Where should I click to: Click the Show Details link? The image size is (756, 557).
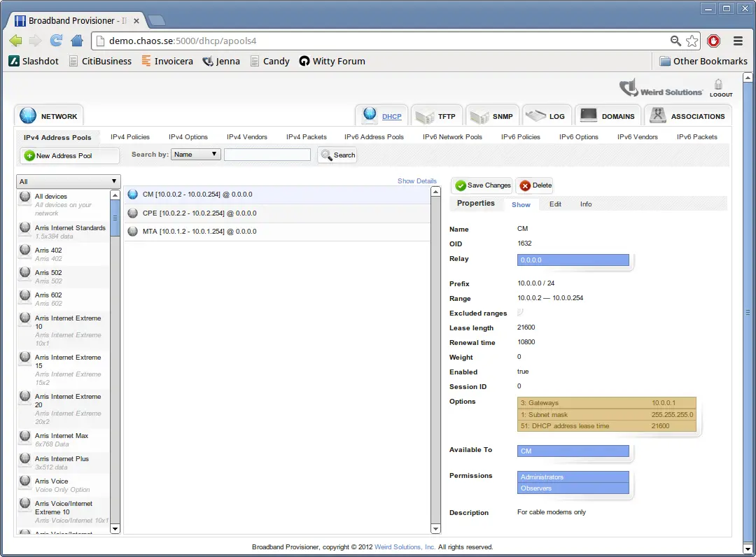point(416,181)
